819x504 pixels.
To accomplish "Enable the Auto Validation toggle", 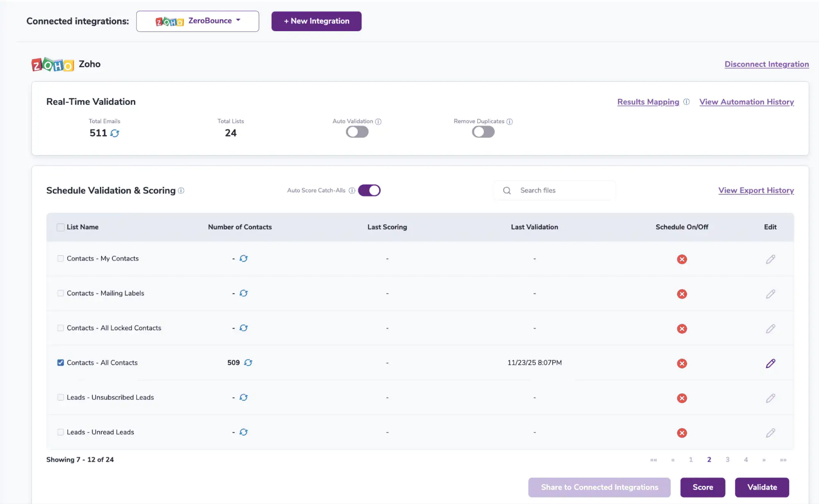I will pyautogui.click(x=357, y=132).
